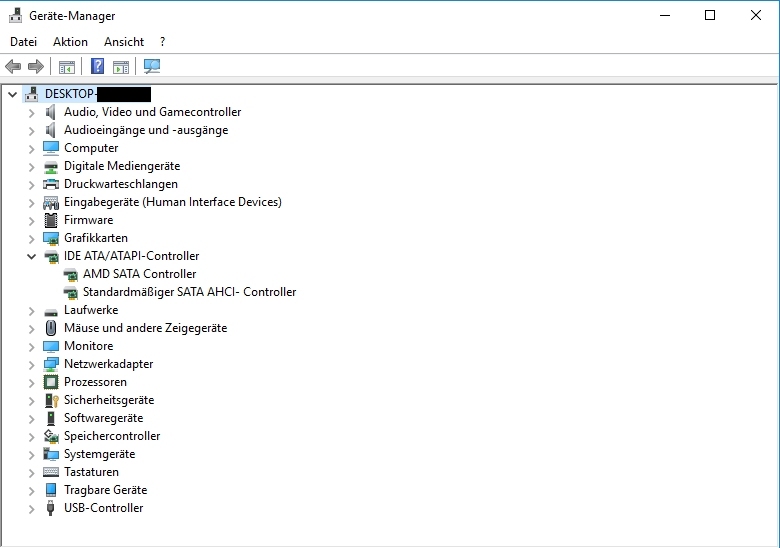
Task: Select the Digitale Mediengeräte label
Action: coord(122,166)
